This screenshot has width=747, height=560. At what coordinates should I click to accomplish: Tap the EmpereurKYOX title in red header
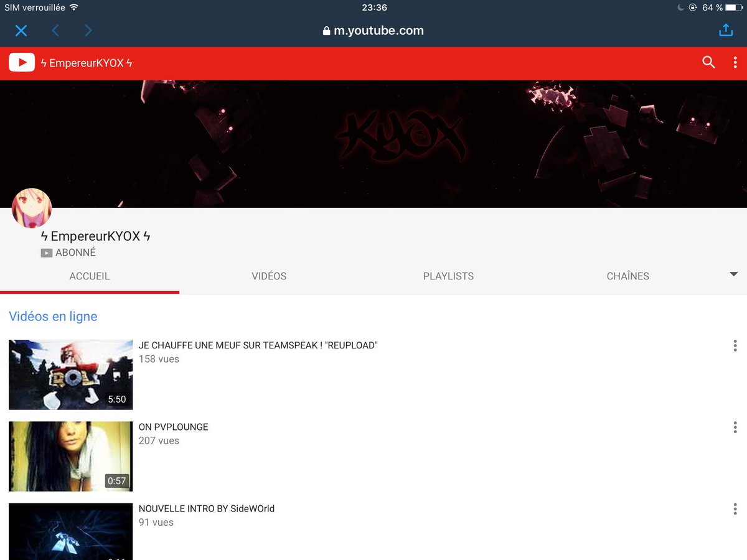click(87, 63)
